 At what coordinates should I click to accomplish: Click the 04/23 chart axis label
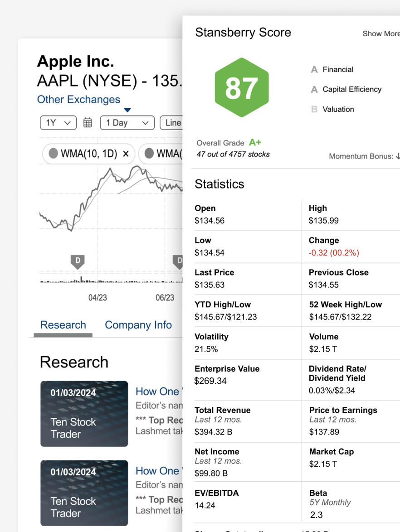98,298
